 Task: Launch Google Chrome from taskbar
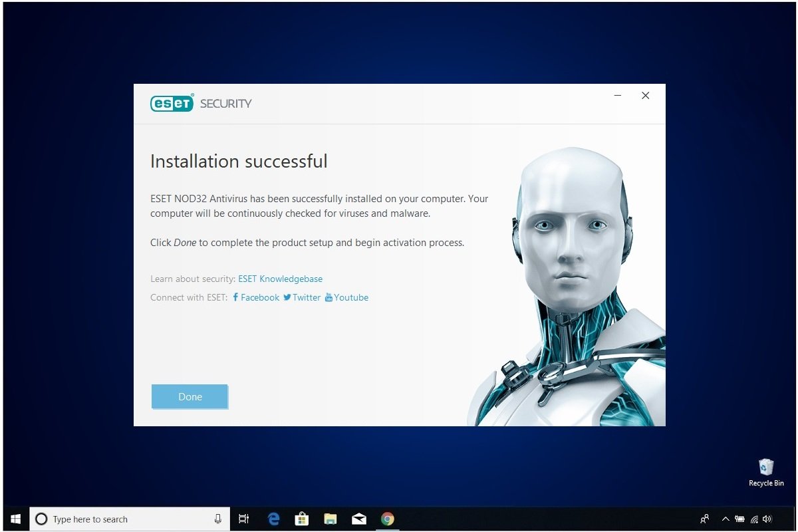pos(388,519)
